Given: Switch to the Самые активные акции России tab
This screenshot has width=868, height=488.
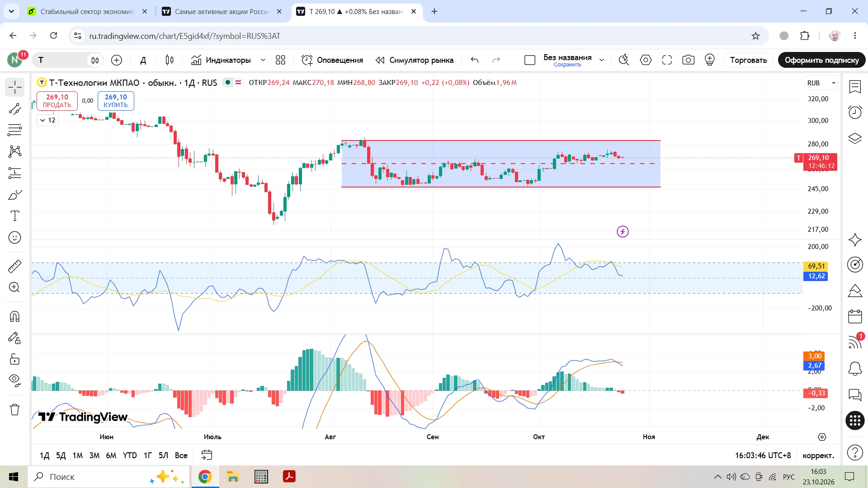Looking at the screenshot, I should (x=222, y=11).
